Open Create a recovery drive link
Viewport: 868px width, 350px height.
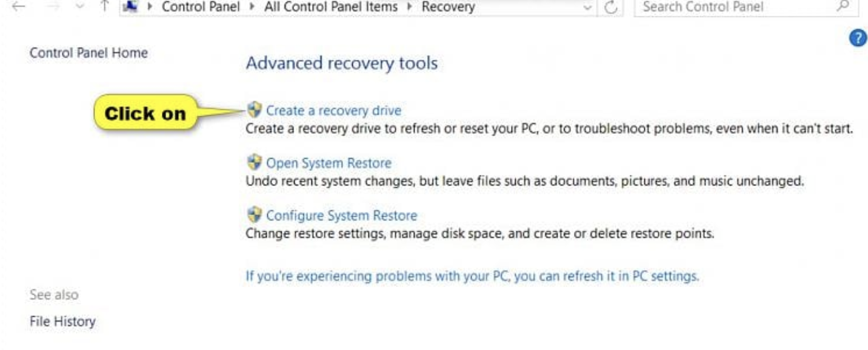point(333,110)
